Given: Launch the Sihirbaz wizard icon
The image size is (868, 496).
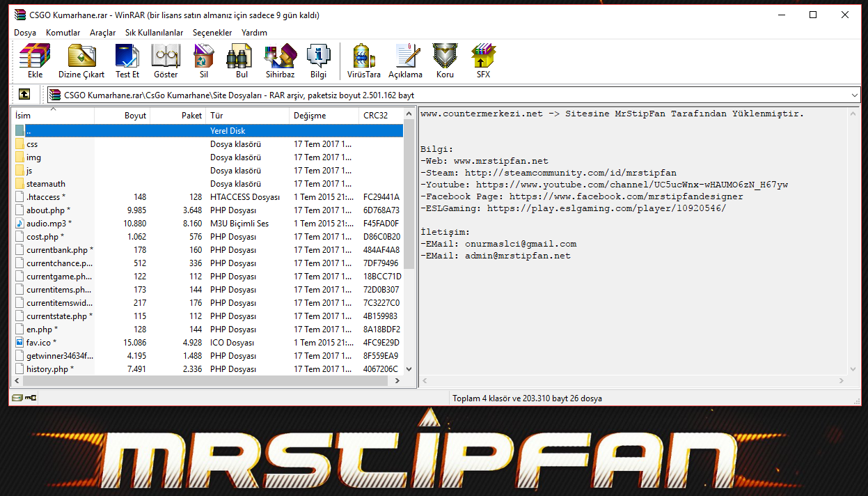Looking at the screenshot, I should tap(281, 56).
